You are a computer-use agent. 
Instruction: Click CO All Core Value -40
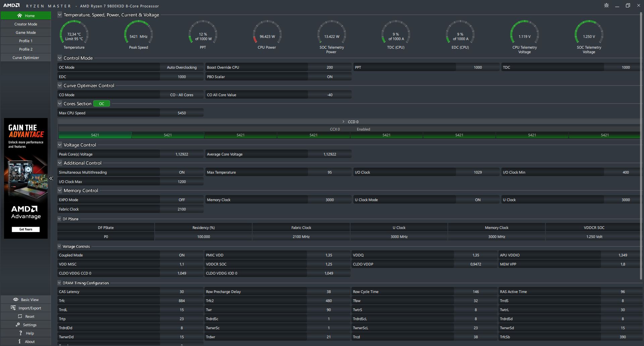pos(330,95)
